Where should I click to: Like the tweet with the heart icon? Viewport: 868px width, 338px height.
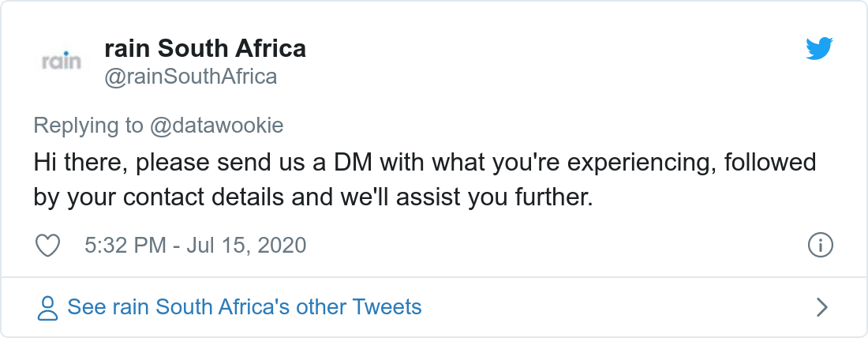tap(49, 246)
